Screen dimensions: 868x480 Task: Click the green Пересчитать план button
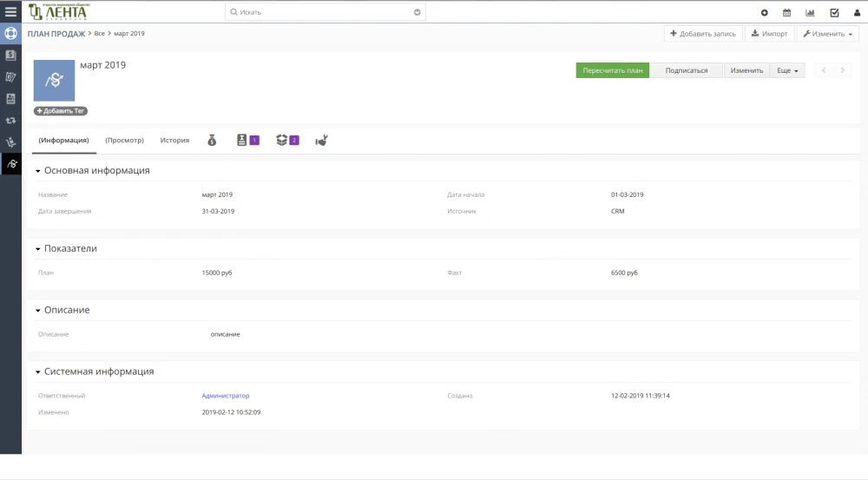(612, 70)
